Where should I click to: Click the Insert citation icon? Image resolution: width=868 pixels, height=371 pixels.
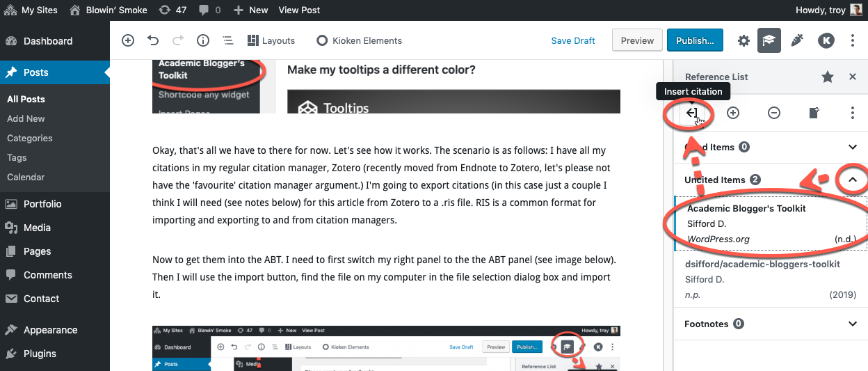[x=691, y=113]
